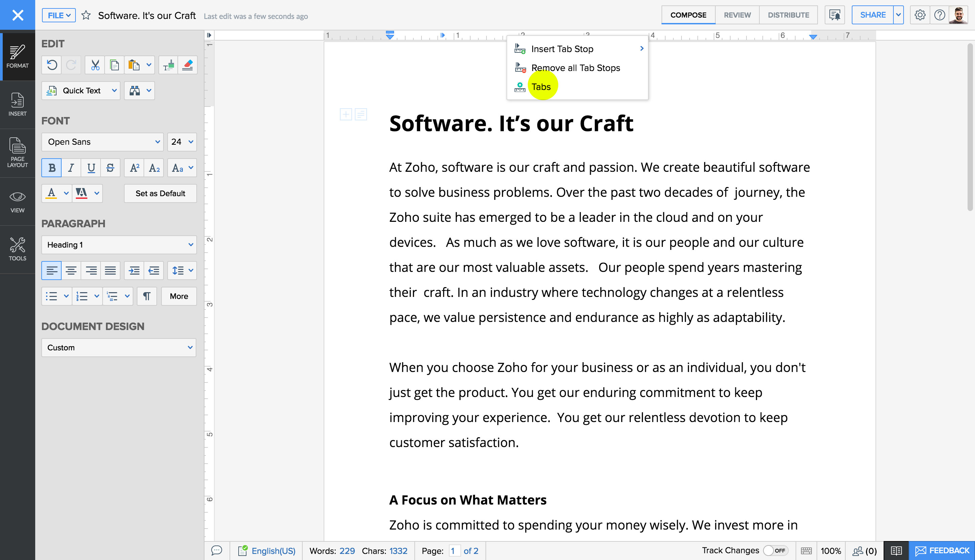Click the Clear Formatting eraser icon
Image resolution: width=975 pixels, height=560 pixels.
[188, 65]
